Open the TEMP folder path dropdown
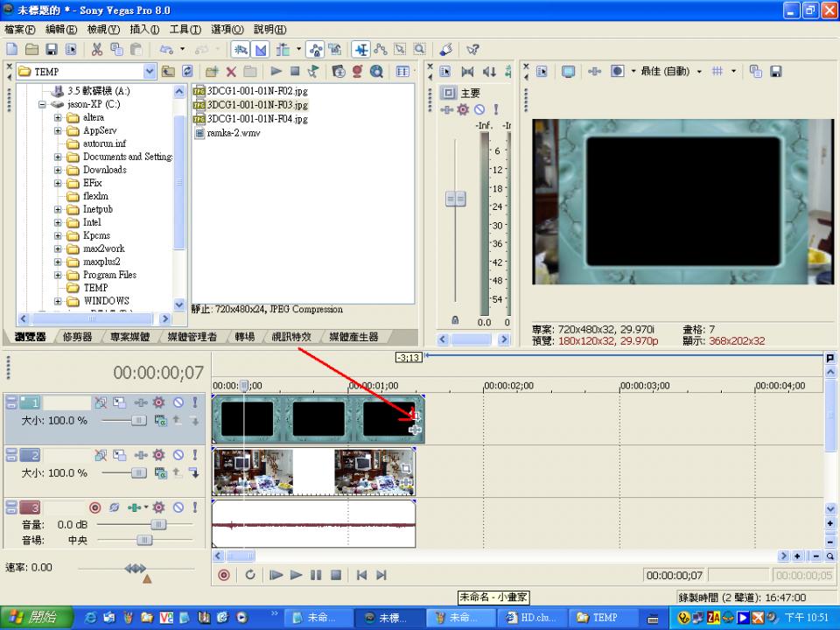Image resolution: width=840 pixels, height=630 pixels. coord(149,72)
